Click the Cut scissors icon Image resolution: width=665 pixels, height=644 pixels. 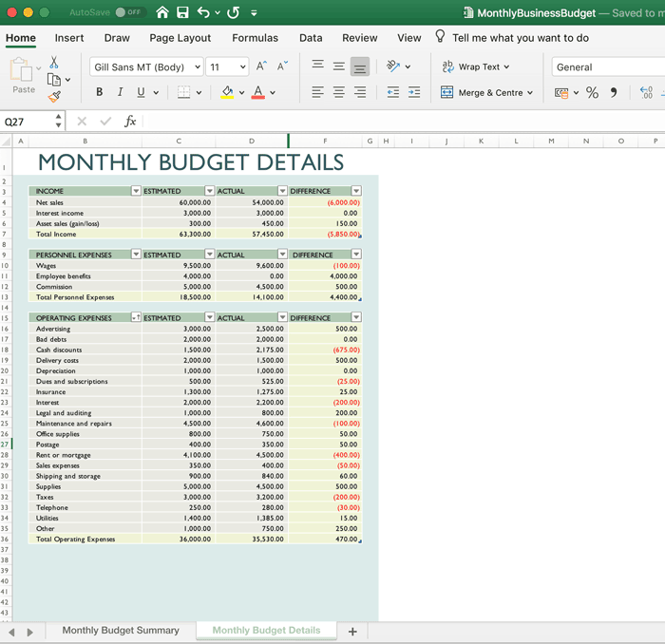tap(54, 63)
